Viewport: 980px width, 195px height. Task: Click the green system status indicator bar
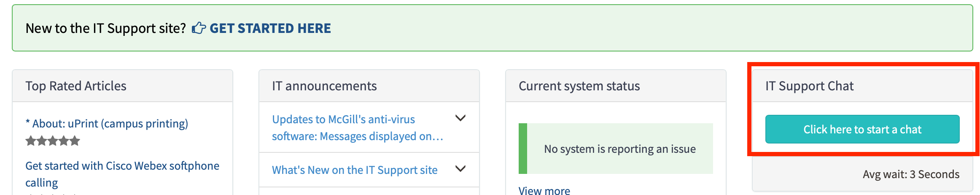point(523,149)
